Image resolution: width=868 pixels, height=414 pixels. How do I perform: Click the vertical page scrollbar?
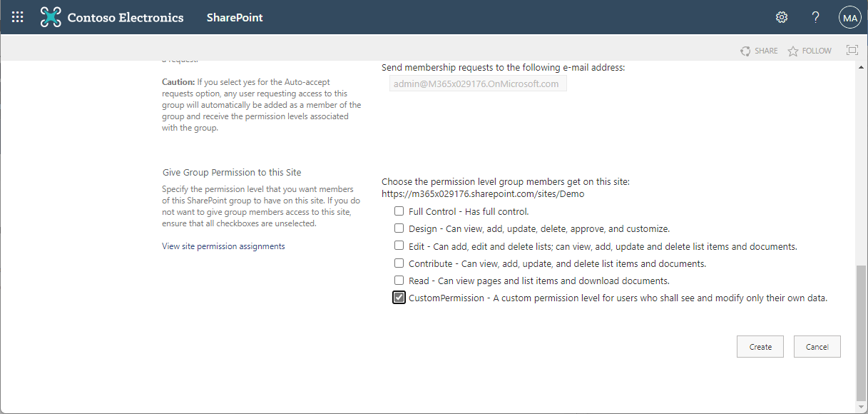tap(862, 332)
